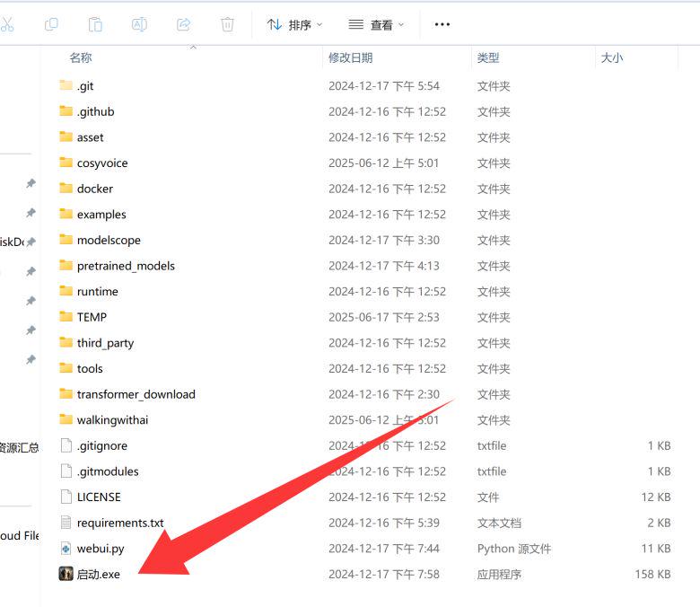Open the 资源汇总 item in the sidebar
700x607 pixels.
(x=19, y=447)
